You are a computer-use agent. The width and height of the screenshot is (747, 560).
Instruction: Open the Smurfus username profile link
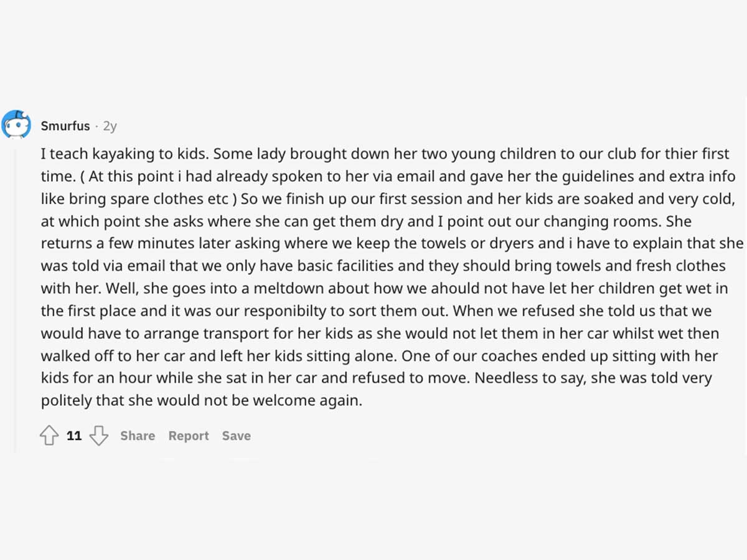(x=65, y=126)
